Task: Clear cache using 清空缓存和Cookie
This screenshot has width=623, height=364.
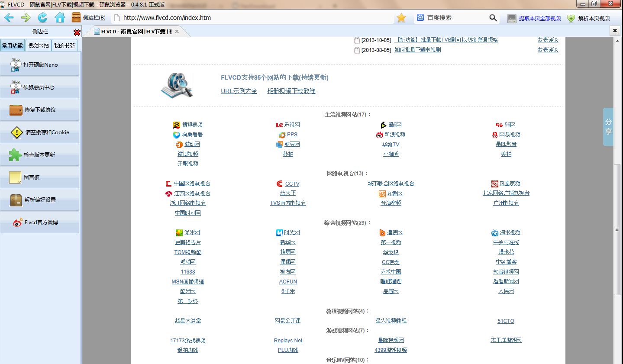Action: coord(40,132)
